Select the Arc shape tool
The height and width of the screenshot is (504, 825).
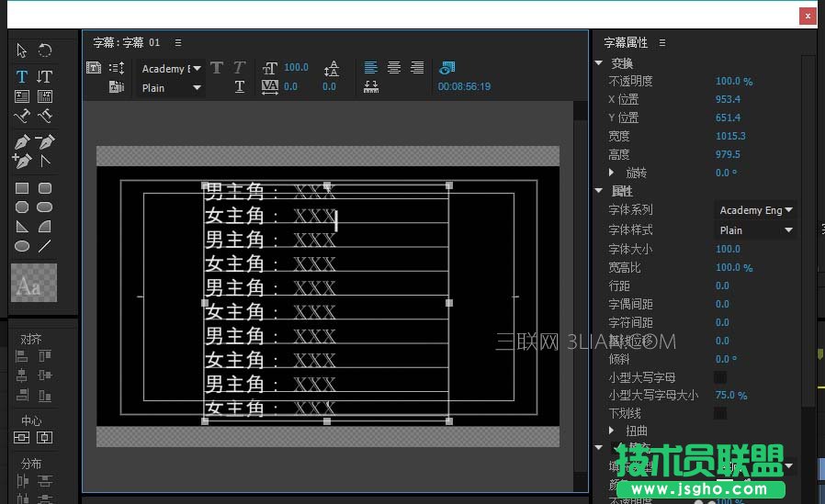pyautogui.click(x=45, y=227)
